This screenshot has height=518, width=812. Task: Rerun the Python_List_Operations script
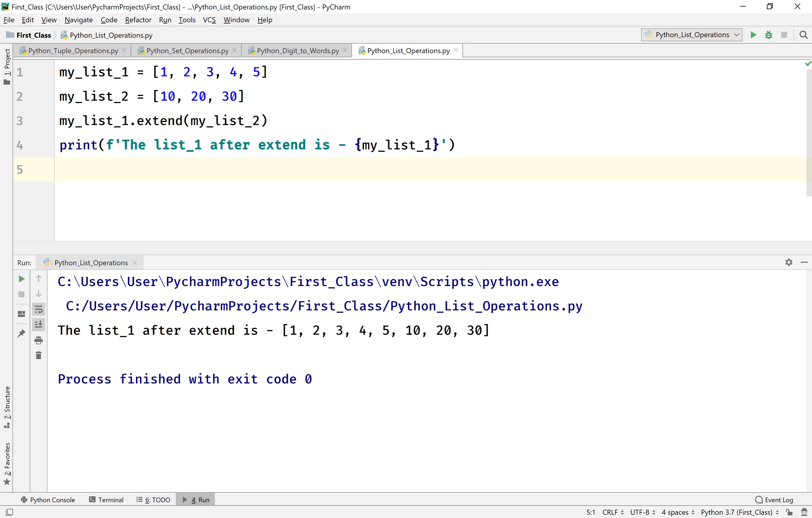(21, 279)
